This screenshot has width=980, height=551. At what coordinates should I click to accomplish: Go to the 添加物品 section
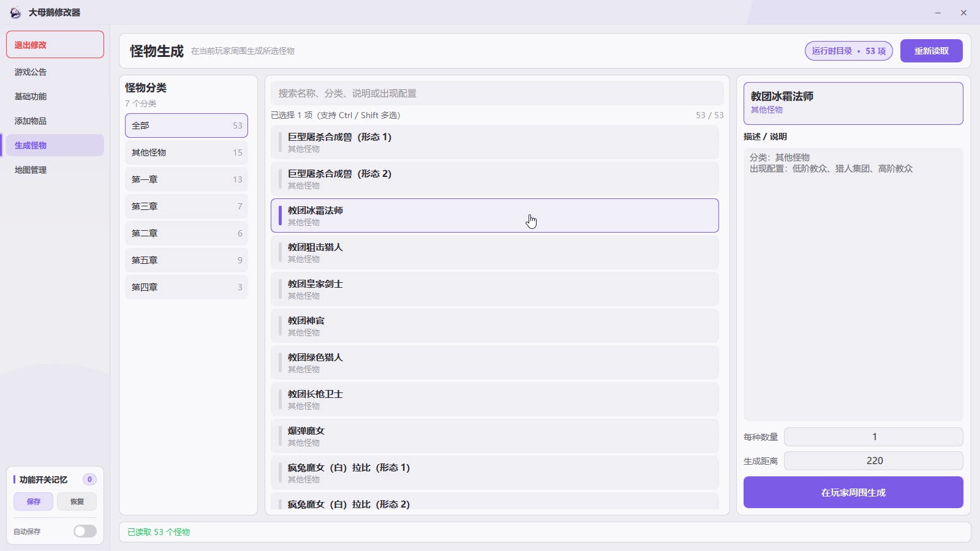[55, 121]
